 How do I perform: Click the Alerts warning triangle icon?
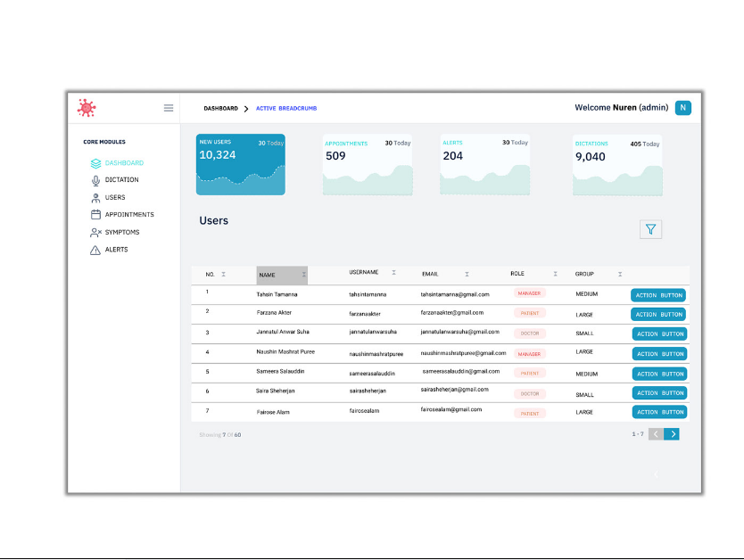click(x=96, y=250)
